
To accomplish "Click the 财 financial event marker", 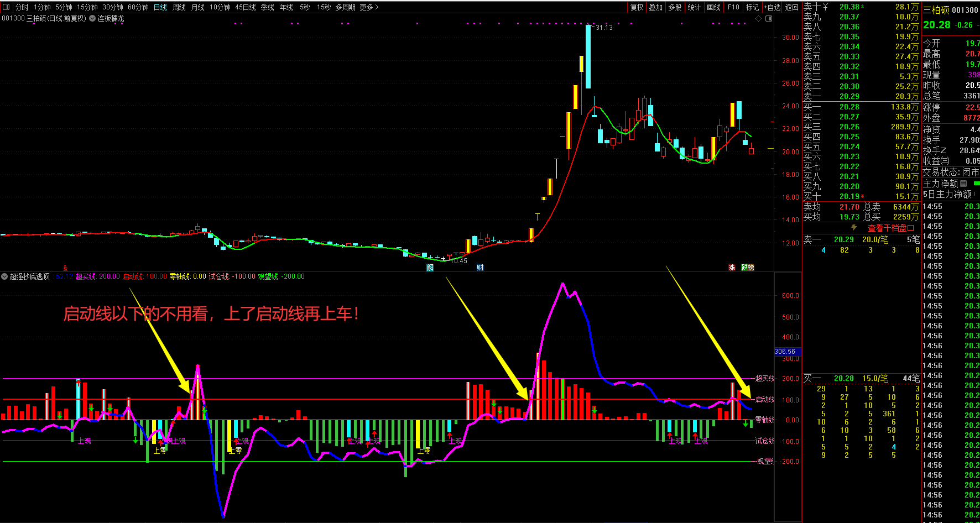I will click(480, 268).
